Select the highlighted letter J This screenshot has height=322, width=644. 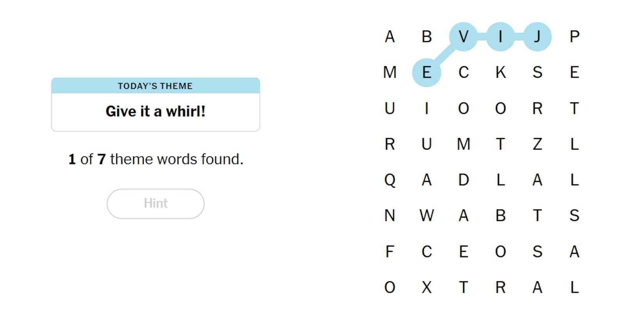coord(537,37)
